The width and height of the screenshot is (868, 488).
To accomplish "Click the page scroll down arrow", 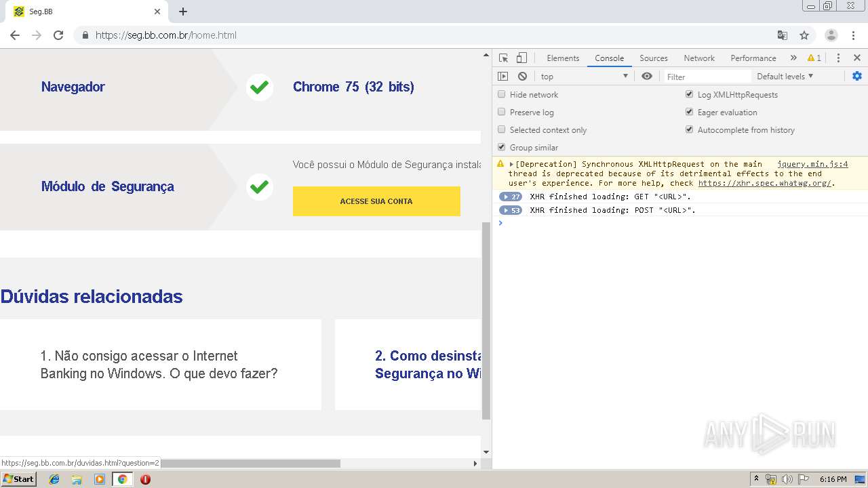I will click(x=486, y=452).
